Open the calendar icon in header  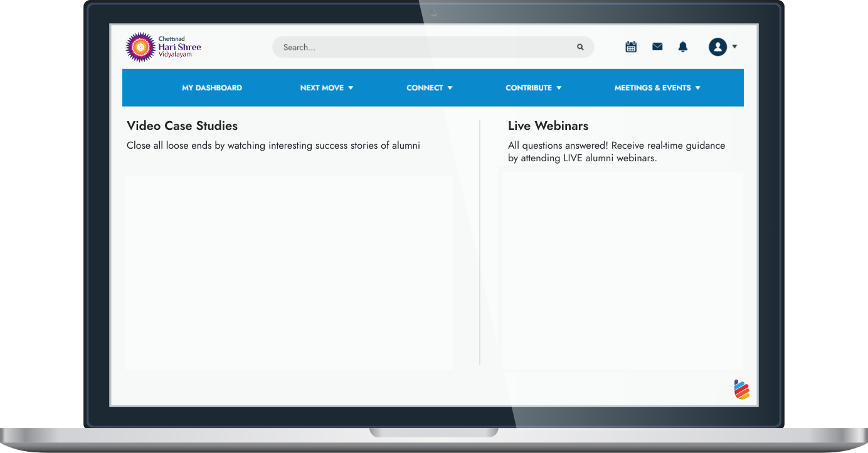631,47
